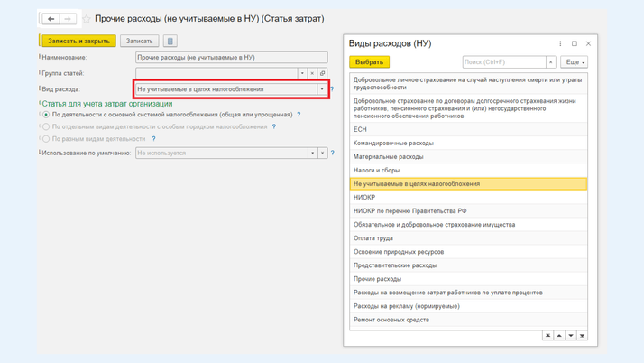Image resolution: width=644 pixels, height=363 pixels.
Task: Select Освоение природных ресурсов row
Action: click(468, 252)
